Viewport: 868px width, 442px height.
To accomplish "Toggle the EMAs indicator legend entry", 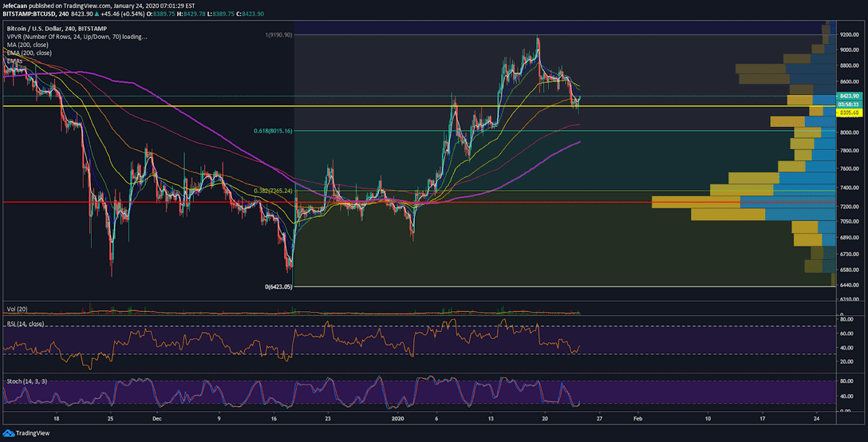I will [x=15, y=61].
